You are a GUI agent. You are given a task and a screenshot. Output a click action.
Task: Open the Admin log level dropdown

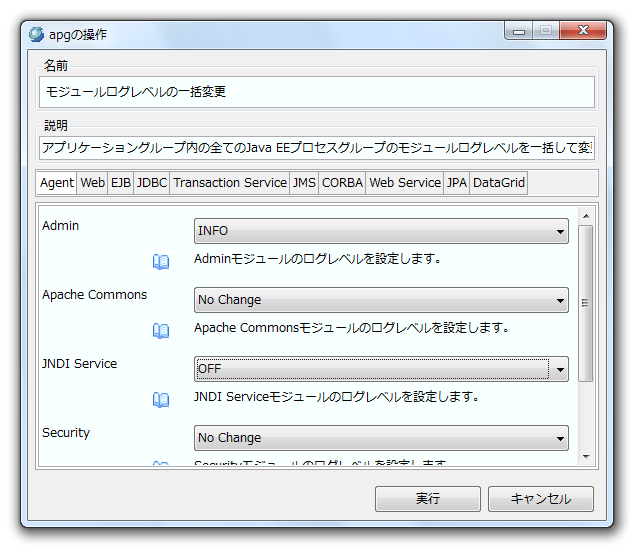coord(380,231)
